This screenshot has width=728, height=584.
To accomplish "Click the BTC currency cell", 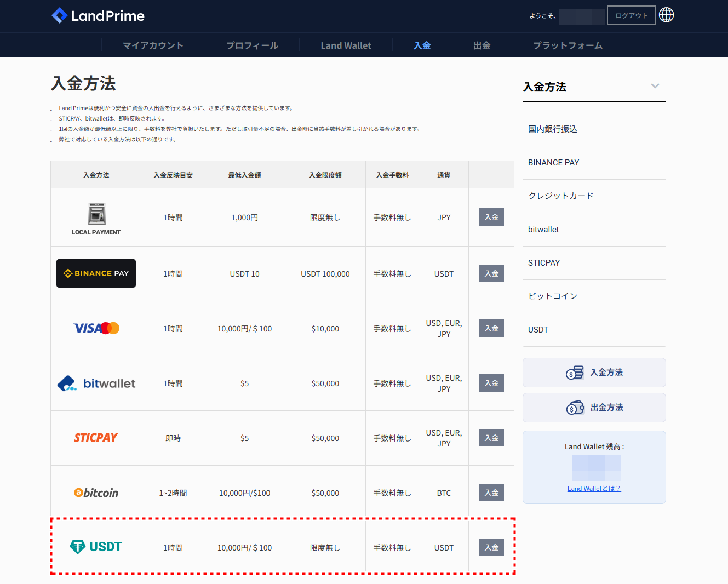I will tap(444, 493).
